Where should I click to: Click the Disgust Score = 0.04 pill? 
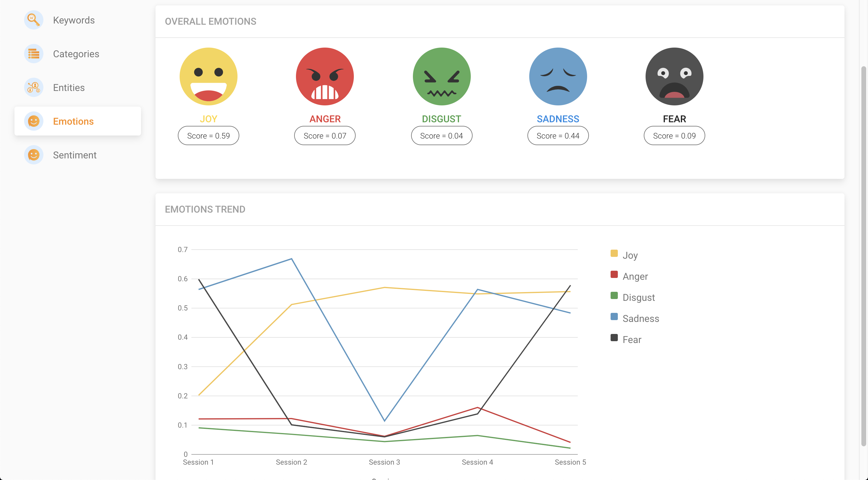pyautogui.click(x=442, y=136)
